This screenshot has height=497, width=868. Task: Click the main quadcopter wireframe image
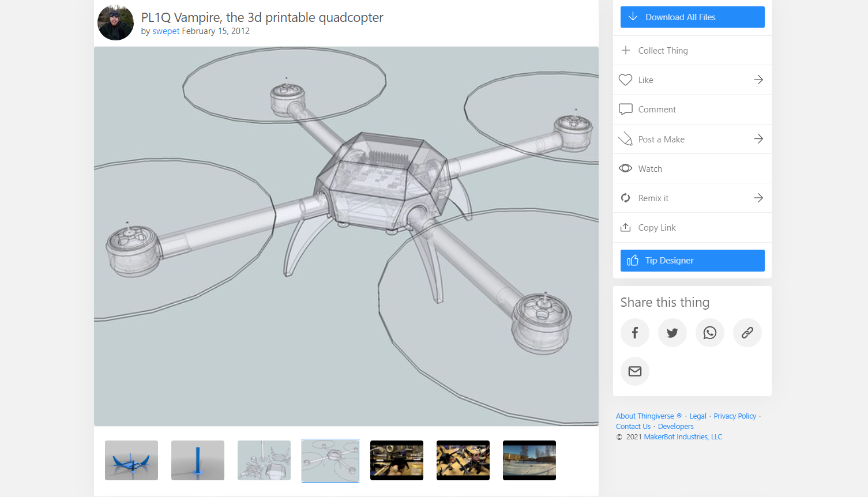(x=346, y=236)
